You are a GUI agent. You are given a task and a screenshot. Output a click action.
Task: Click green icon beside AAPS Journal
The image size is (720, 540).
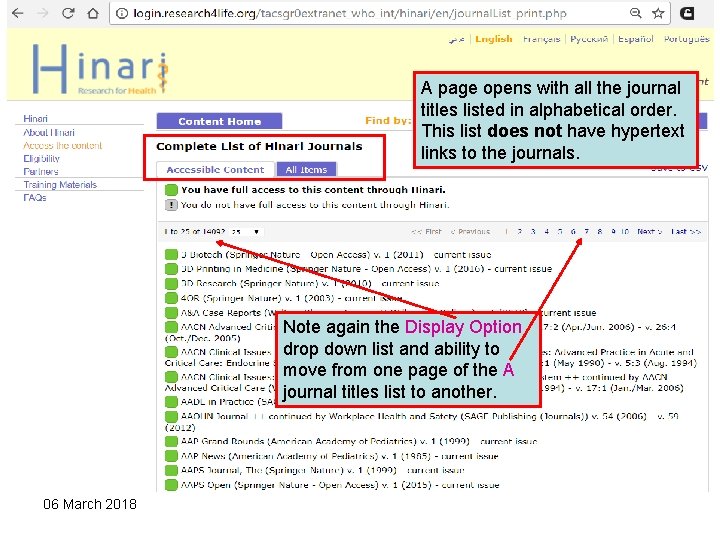coord(171,470)
